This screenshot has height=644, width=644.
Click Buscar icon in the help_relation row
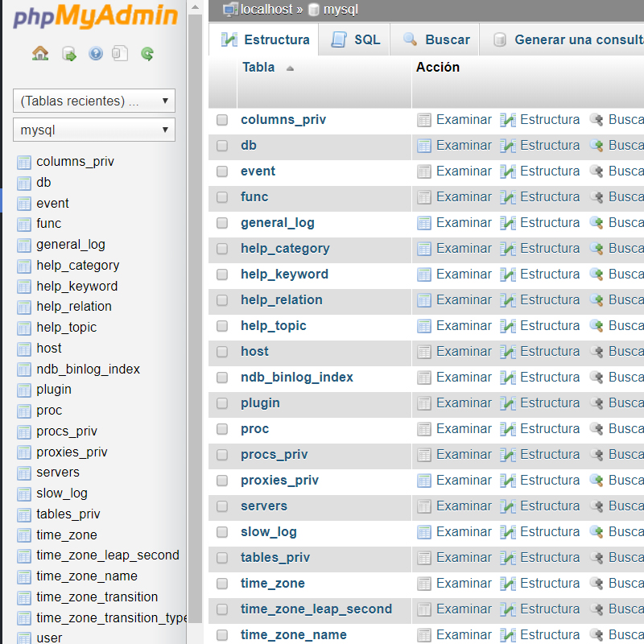597,300
